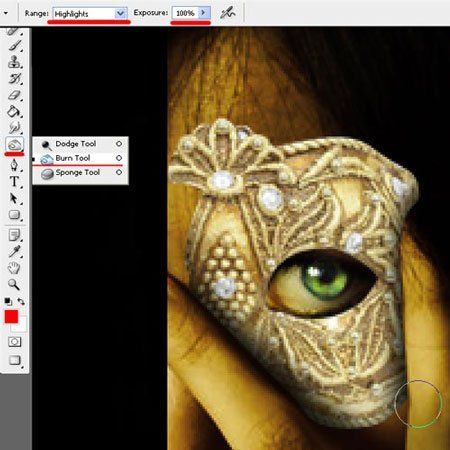Select the Notes tool
Viewport: 450px width, 450px height.
tap(14, 235)
